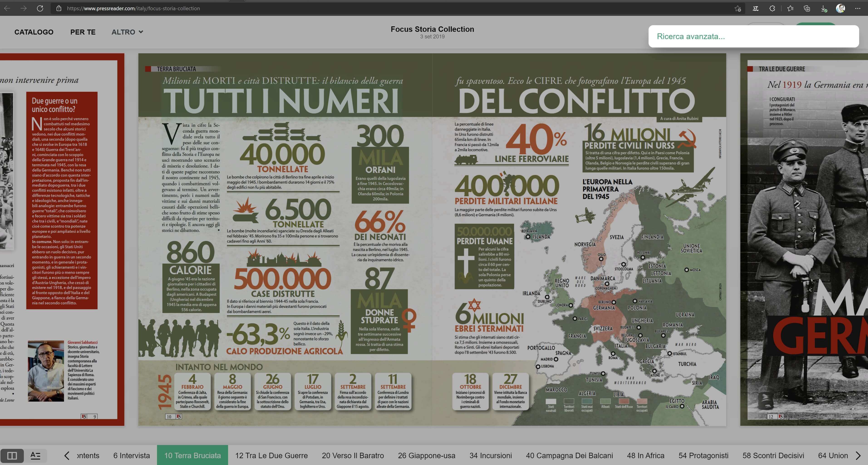This screenshot has height=465, width=868.
Task: Open the Collections icon in toolbar
Action: pyautogui.click(x=807, y=8)
